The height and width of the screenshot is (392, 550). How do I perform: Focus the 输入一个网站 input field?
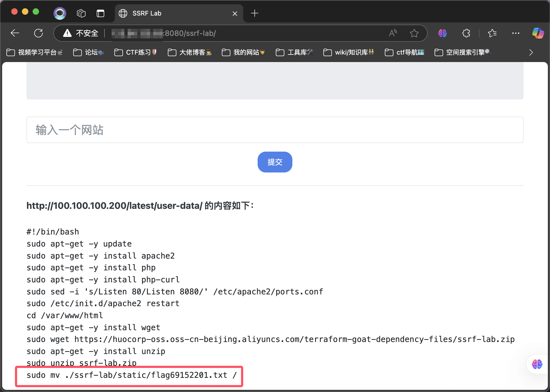(x=275, y=130)
